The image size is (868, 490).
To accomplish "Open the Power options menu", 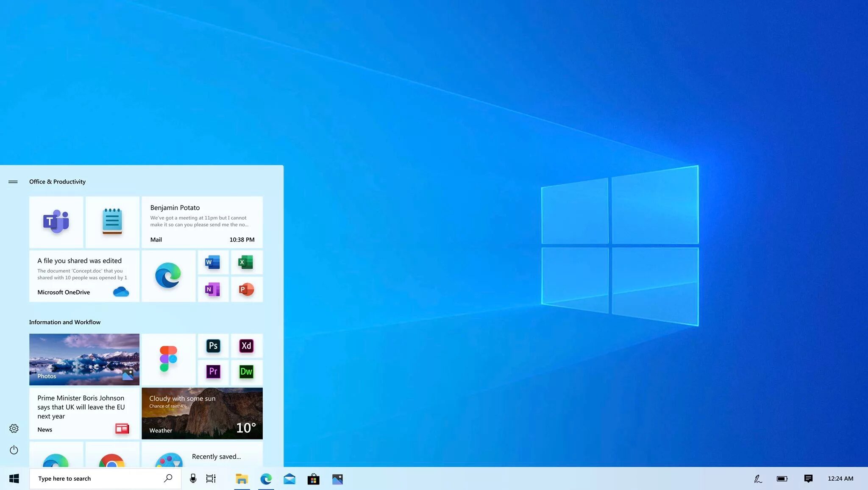I will pyautogui.click(x=14, y=450).
